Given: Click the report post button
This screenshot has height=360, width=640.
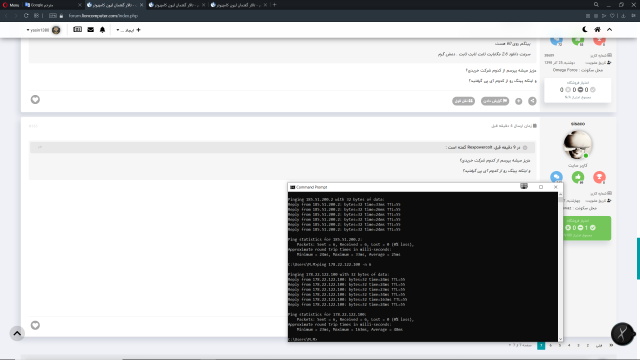Looking at the screenshot, I should (495, 101).
